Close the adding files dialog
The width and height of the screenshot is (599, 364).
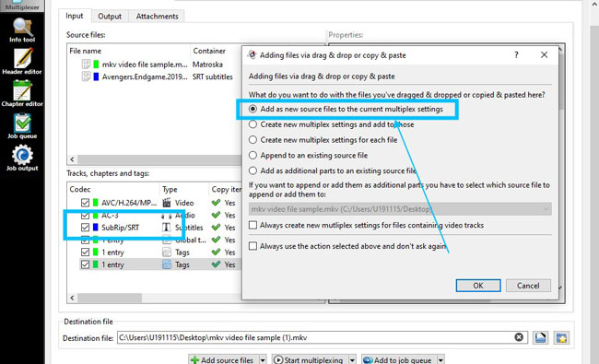tap(544, 55)
